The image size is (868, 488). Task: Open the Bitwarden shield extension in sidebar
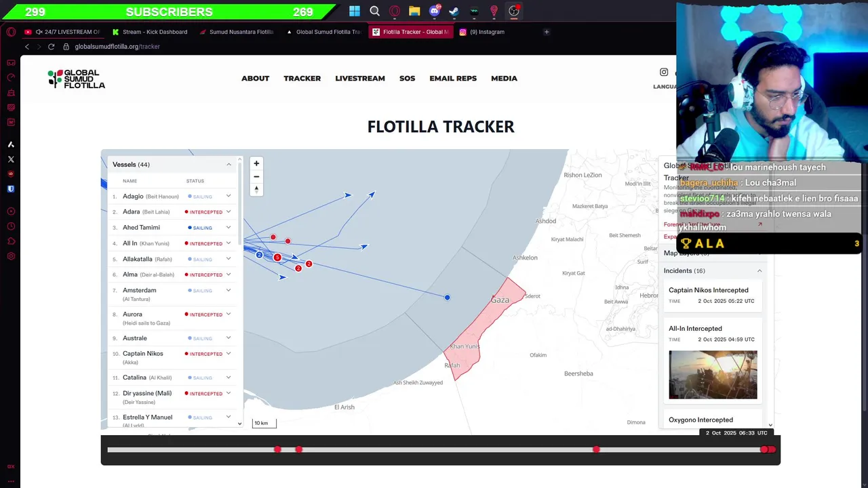11,189
